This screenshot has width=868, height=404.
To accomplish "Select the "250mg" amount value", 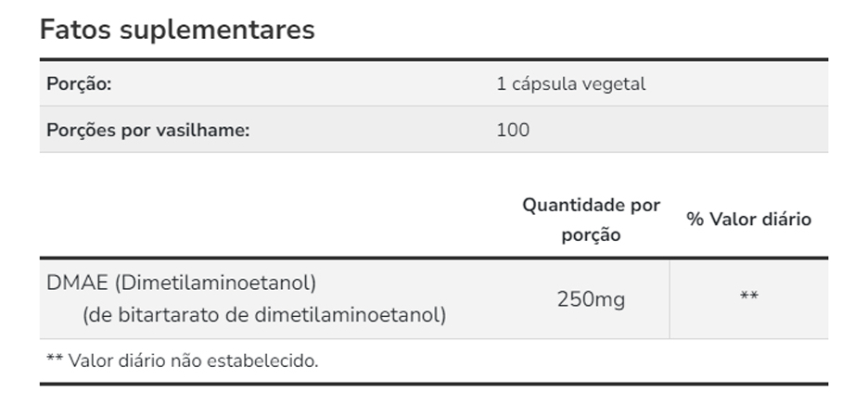I will [591, 299].
